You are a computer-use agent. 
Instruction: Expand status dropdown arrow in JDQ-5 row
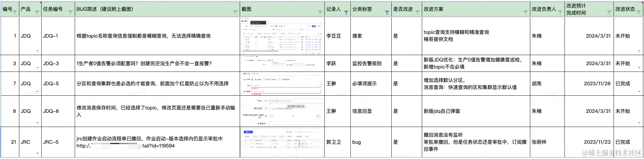tap(639, 92)
